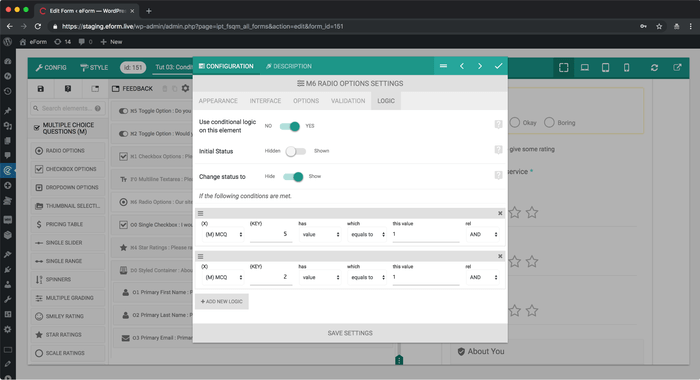Select the Okay radio option in preview
The height and width of the screenshot is (380, 700).
point(515,122)
